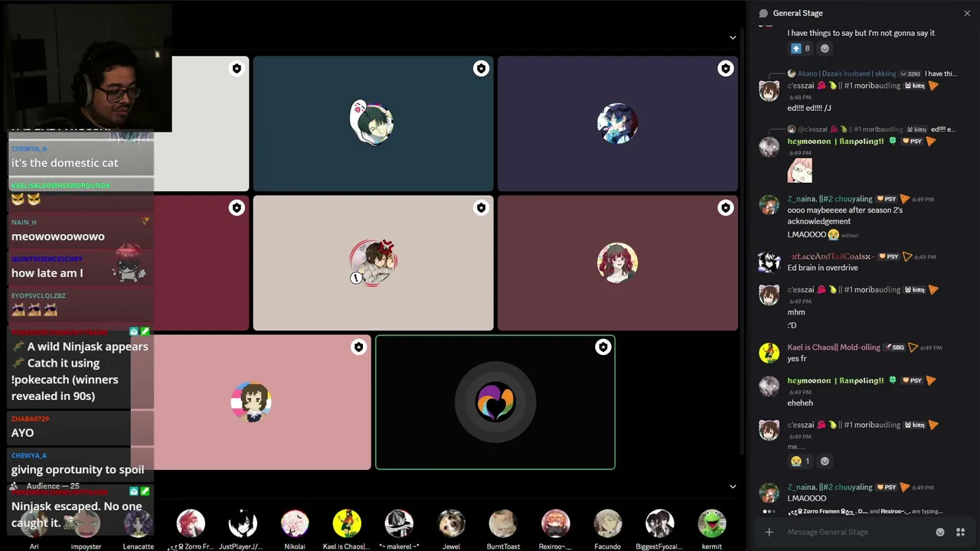Image resolution: width=980 pixels, height=551 pixels.
Task: Click the 'yes fr' chat message
Action: pos(796,358)
